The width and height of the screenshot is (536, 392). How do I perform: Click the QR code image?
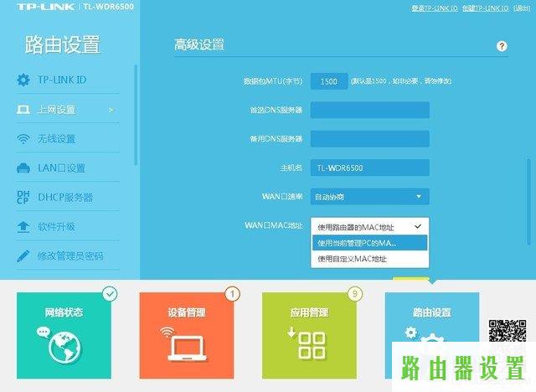tap(508, 331)
